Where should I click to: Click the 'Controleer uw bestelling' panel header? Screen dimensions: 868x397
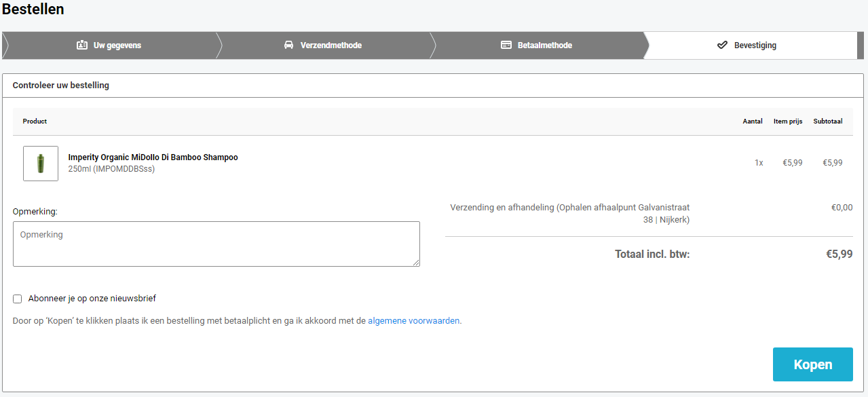pos(61,86)
